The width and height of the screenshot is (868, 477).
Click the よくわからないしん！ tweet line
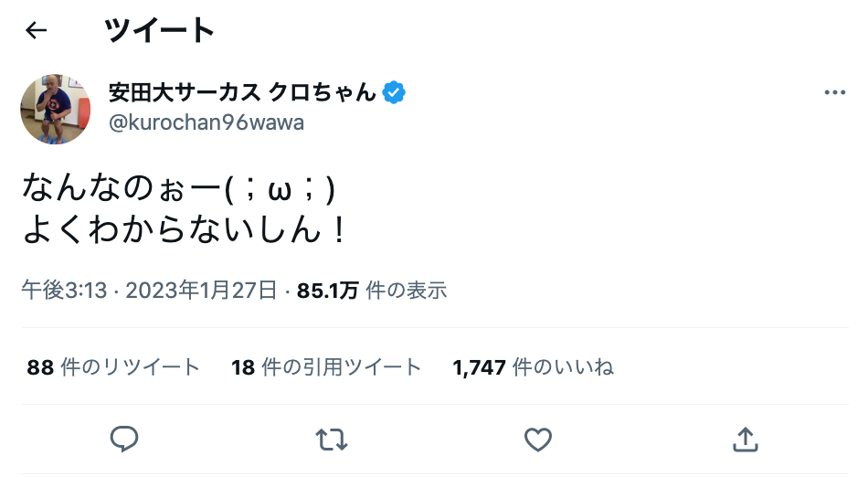tap(185, 229)
